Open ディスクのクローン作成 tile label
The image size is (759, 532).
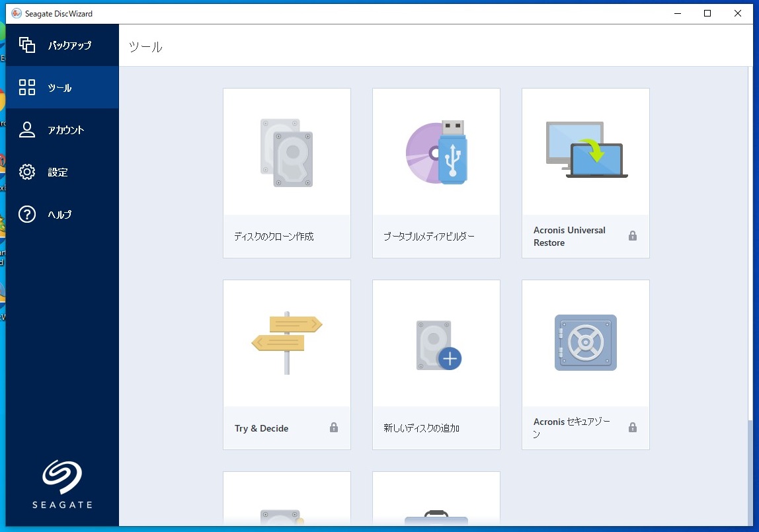coord(274,237)
